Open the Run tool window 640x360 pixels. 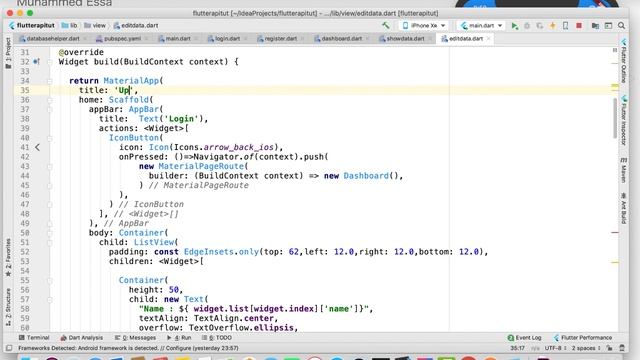[x=179, y=338]
